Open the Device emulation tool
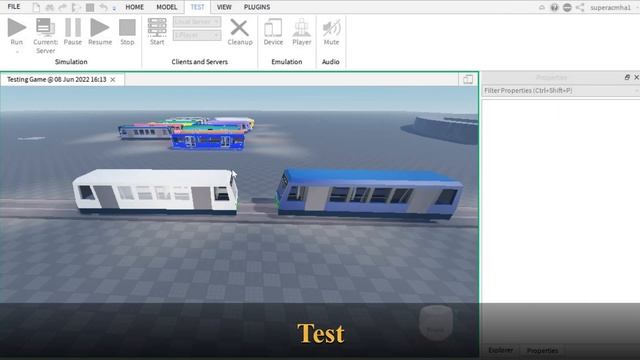The width and height of the screenshot is (640, 360). pos(273,31)
